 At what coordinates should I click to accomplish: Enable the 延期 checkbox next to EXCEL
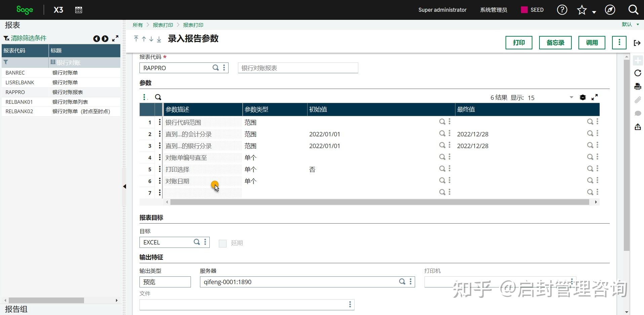(x=222, y=243)
